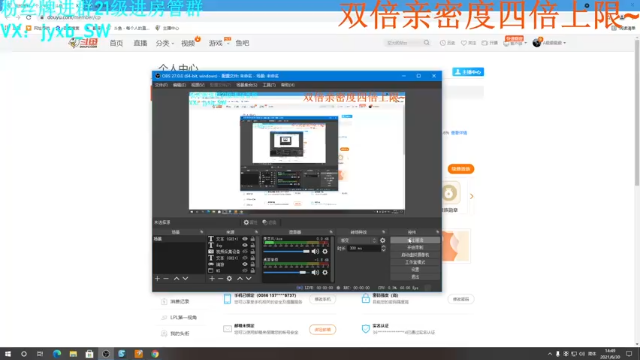Open the OBS 场景集合 menu
Image resolution: width=640 pixels, height=360 pixels.
point(247,85)
